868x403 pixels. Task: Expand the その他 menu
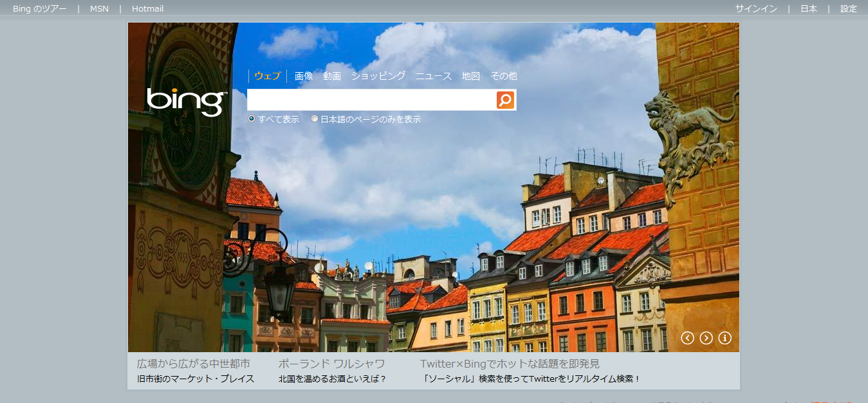click(503, 76)
